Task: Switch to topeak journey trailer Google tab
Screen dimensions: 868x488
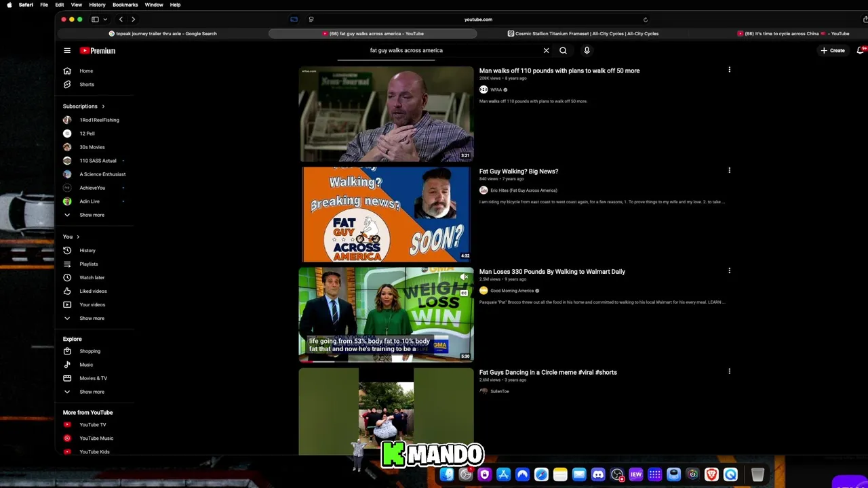Action: tap(163, 33)
